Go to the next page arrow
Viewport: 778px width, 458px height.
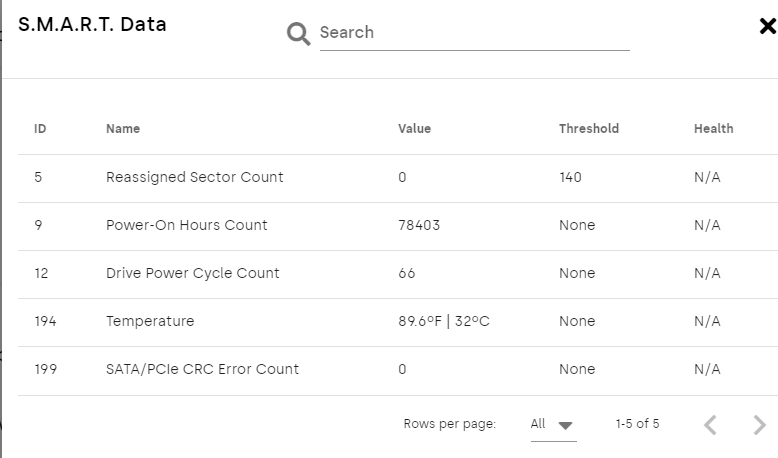759,425
